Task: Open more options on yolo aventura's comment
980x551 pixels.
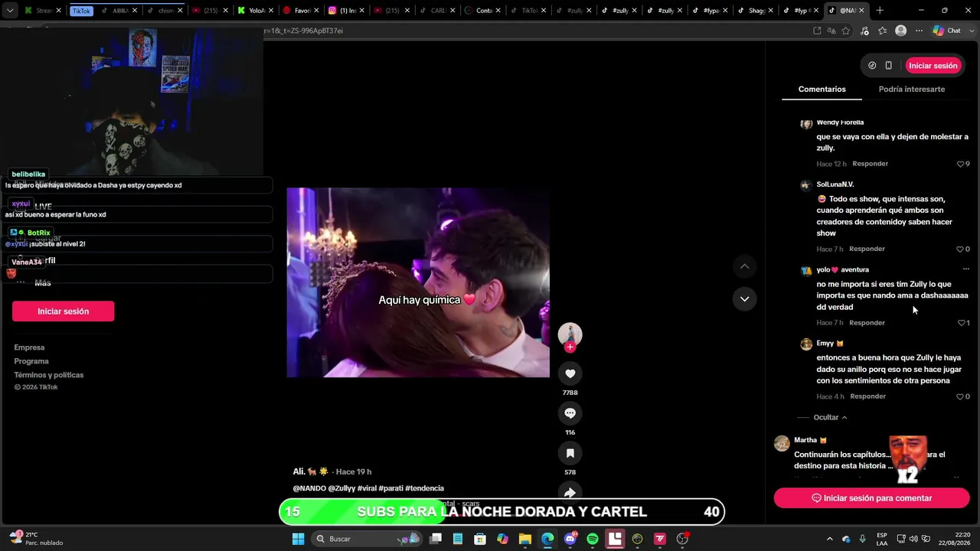Action: click(965, 269)
